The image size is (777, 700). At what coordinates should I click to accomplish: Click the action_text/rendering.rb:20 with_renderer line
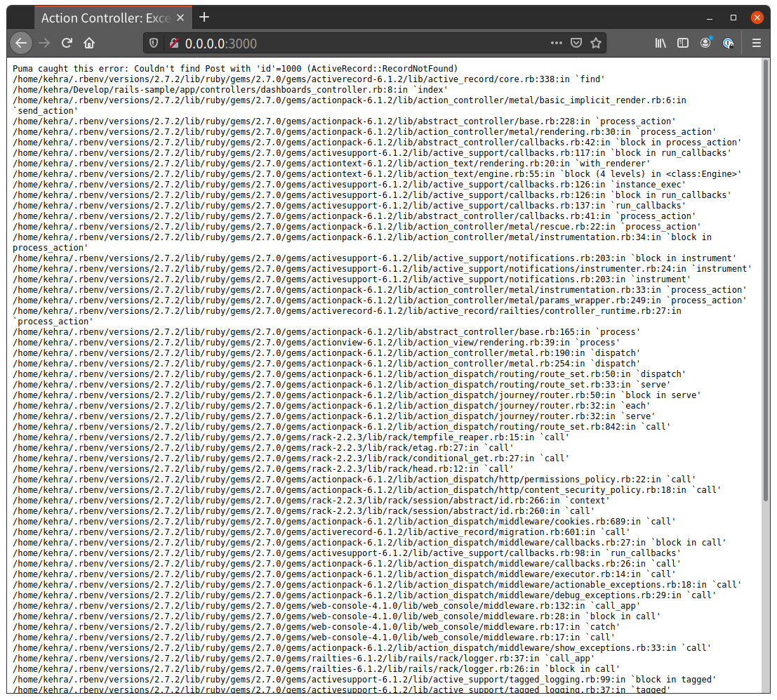tap(331, 164)
